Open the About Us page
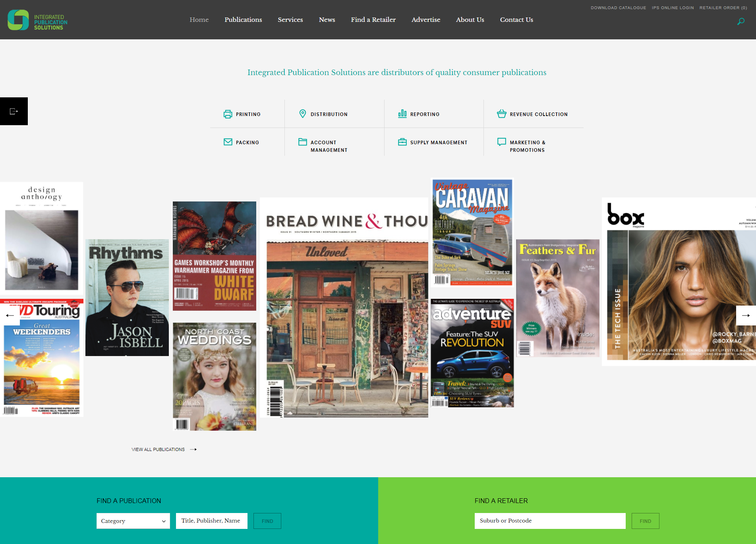Image resolution: width=756 pixels, height=544 pixels. point(470,19)
